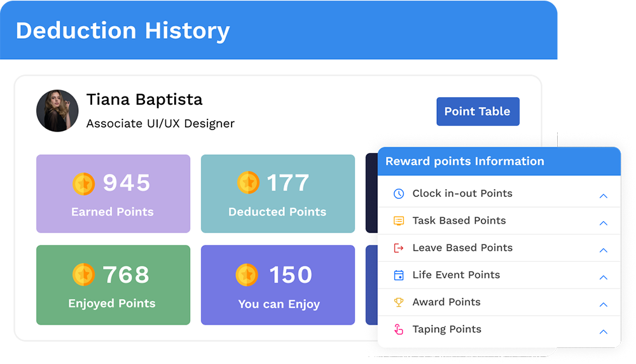Expand the Life Event Points section arrow
The width and height of the screenshot is (636, 364).
tap(603, 278)
